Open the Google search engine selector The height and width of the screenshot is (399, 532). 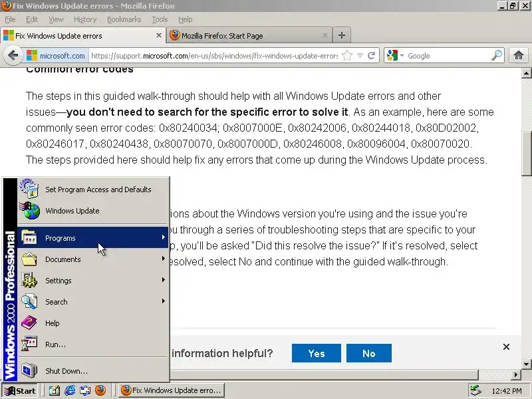pos(395,56)
